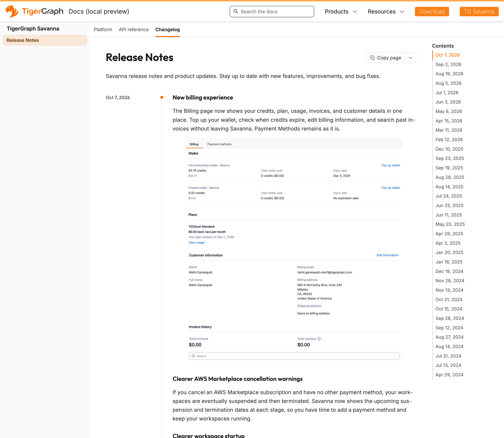This screenshot has height=438, width=504.
Task: Jump to Aug 5, 2026 in Contents
Action: 448,83
